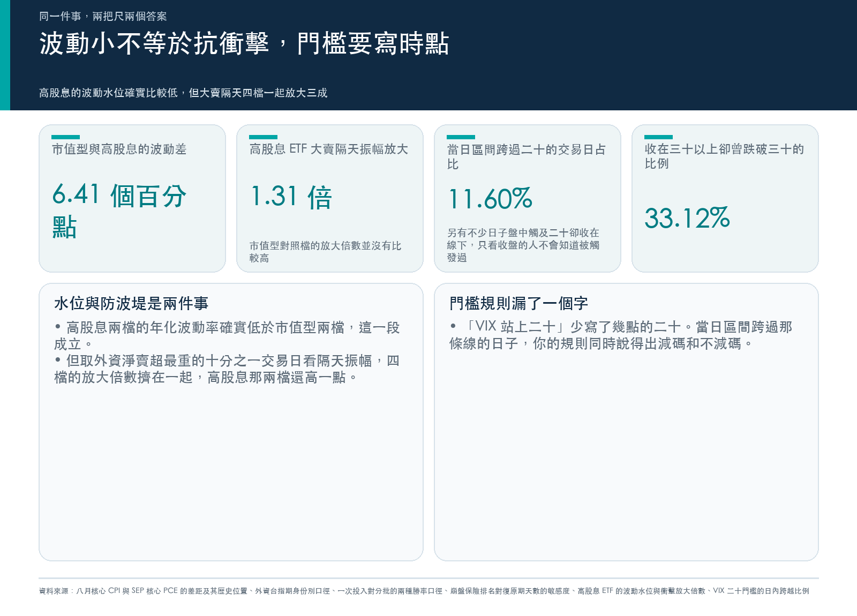The height and width of the screenshot is (616, 857).
Task: Click the value 1.31 倍
Action: 291,197
